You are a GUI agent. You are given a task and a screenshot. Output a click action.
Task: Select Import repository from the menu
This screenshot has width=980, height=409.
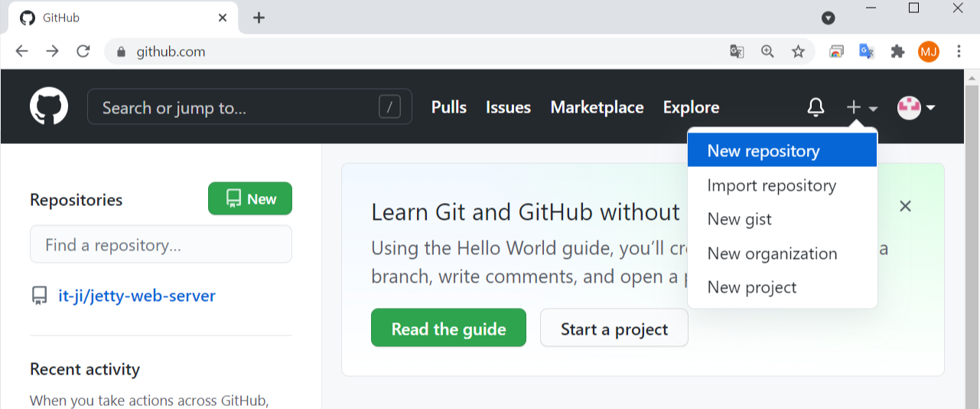[x=782, y=185]
